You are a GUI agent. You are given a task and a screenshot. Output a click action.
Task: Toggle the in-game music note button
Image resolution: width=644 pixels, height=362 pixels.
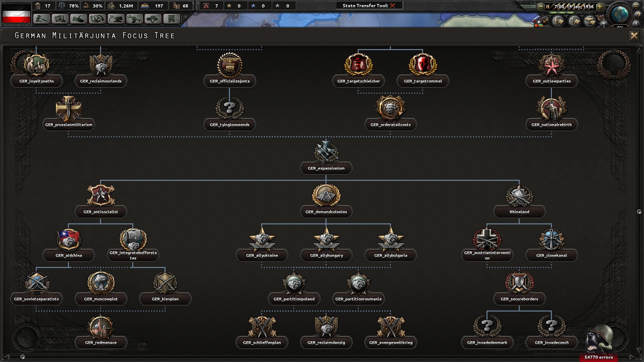(x=545, y=20)
